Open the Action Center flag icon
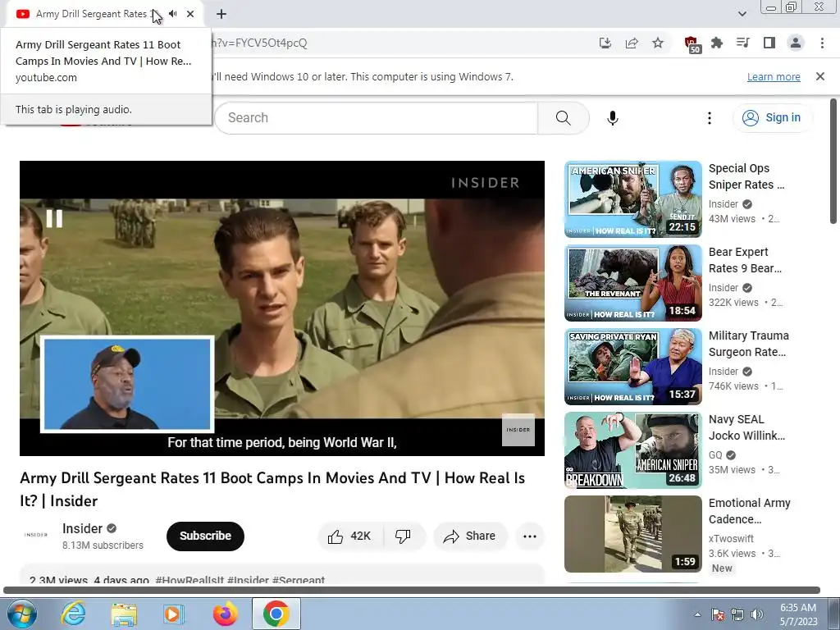The height and width of the screenshot is (630, 840). tap(718, 614)
